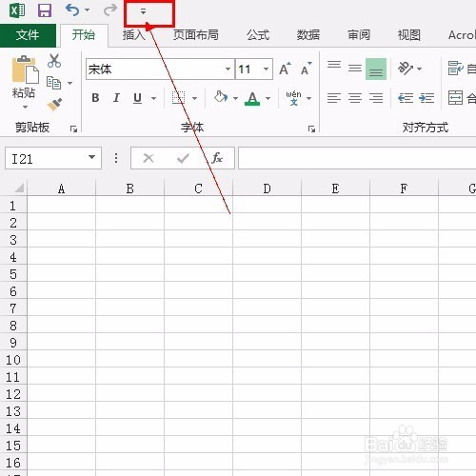Click the text orientation icon
The height and width of the screenshot is (476, 476).
tap(406, 69)
